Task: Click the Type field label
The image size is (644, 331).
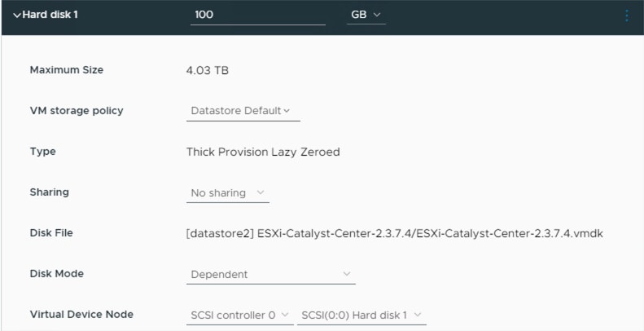Action: click(x=42, y=152)
